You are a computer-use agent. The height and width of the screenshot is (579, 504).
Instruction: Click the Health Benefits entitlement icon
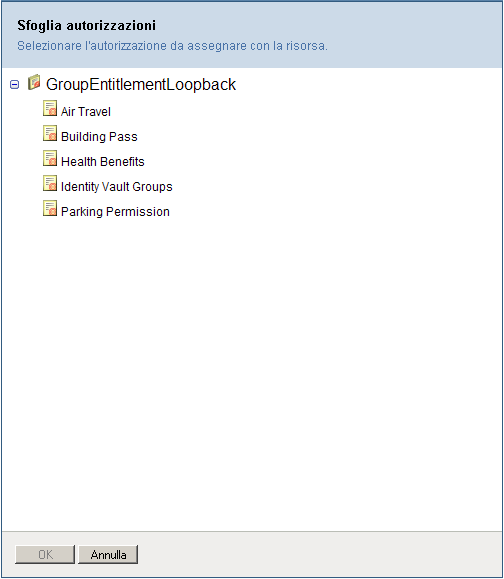click(50, 158)
